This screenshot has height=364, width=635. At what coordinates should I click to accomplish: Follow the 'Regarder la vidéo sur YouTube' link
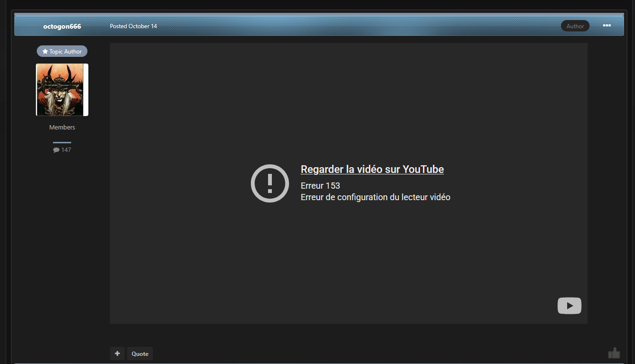[x=372, y=170]
